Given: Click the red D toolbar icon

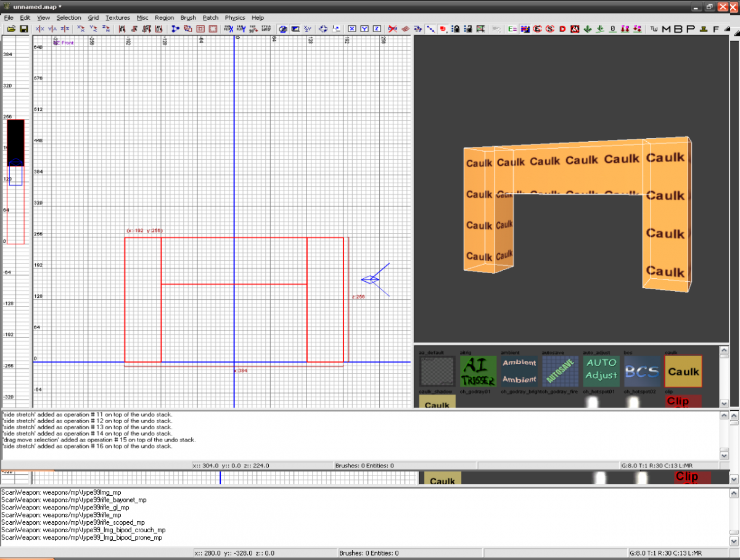Looking at the screenshot, I should pos(562,29).
